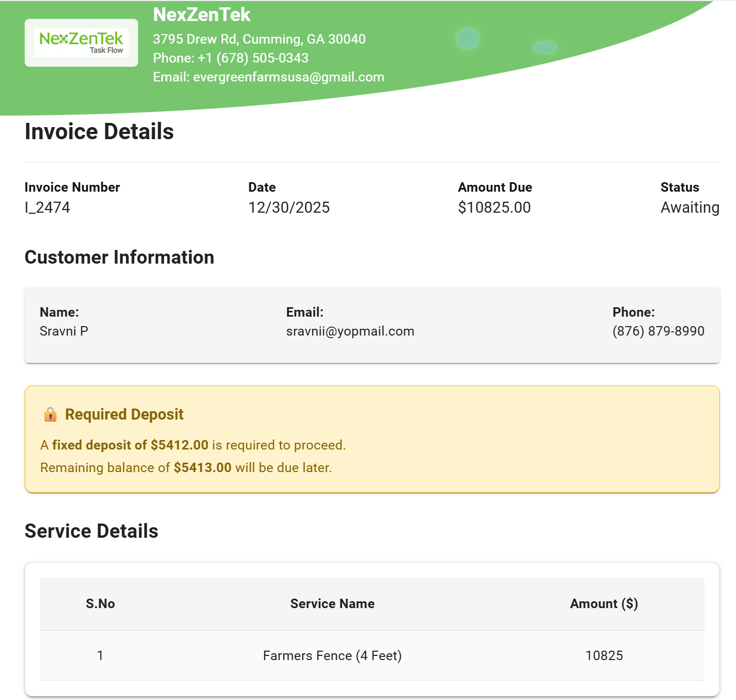
Task: Click the Service Name column header
Action: coord(332,604)
